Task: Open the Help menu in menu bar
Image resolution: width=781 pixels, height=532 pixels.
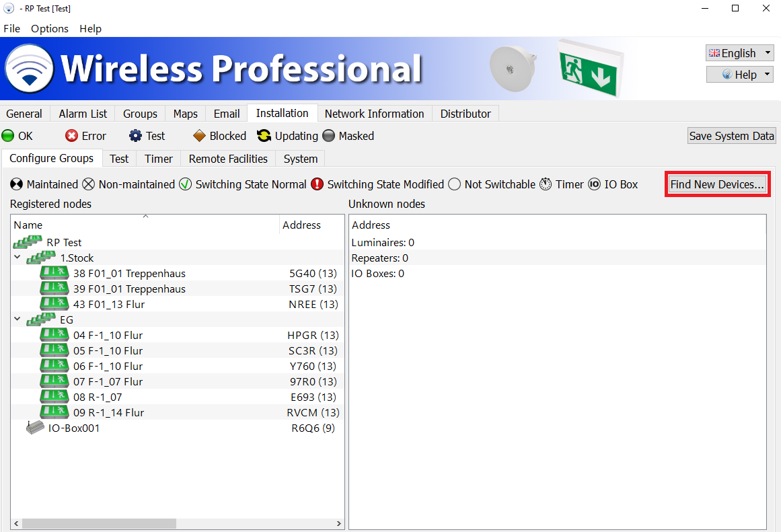Action: [x=90, y=28]
